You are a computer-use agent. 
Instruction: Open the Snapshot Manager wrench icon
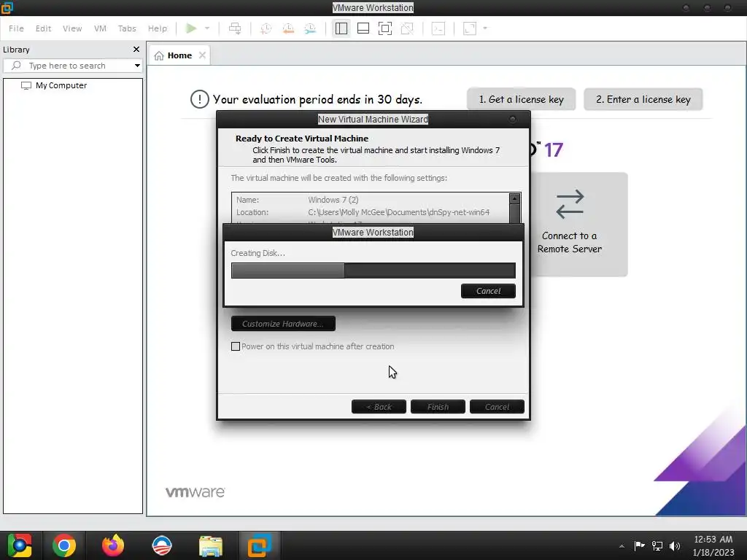tap(310, 28)
